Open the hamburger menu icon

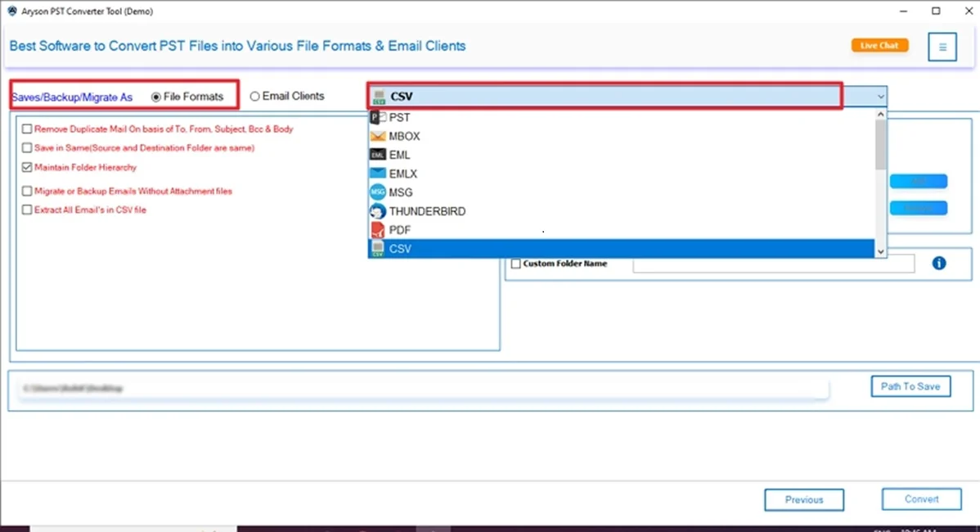[x=942, y=47]
